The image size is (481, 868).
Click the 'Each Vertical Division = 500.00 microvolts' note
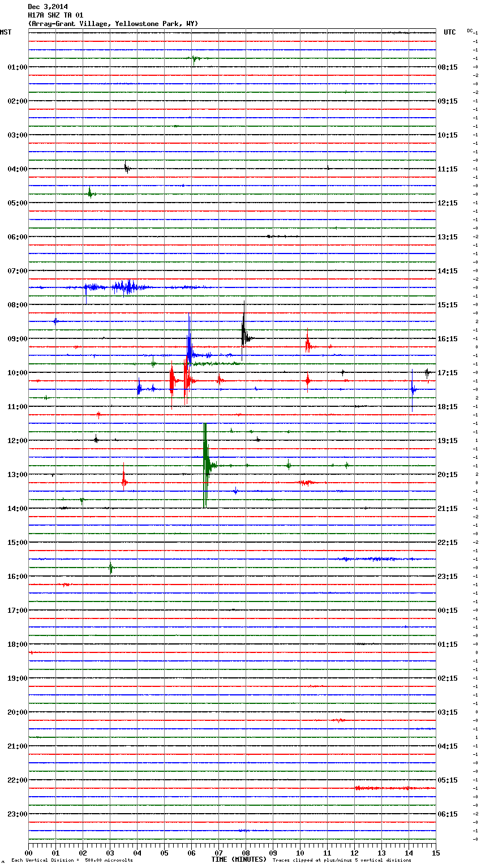(x=72, y=861)
